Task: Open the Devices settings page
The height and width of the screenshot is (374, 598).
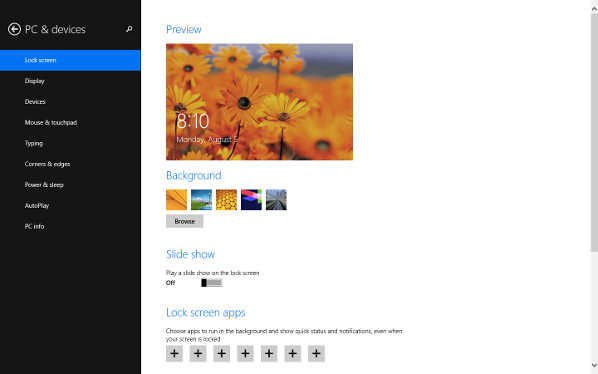Action: coord(70,102)
